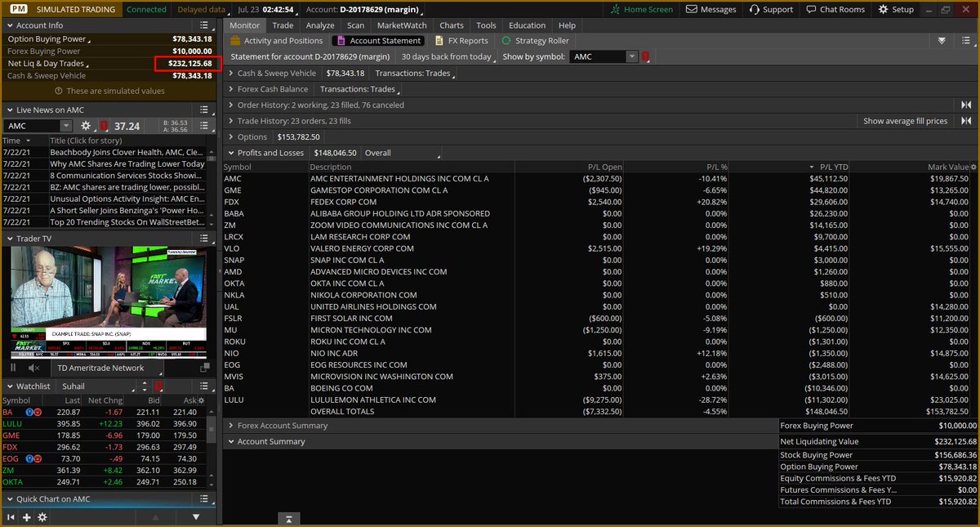
Task: Click red link icon beside symbol selector
Action: click(646, 57)
